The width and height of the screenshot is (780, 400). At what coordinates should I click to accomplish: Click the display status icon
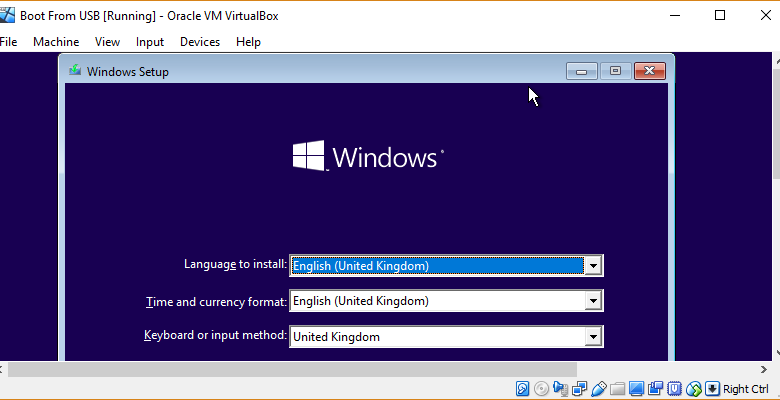coord(636,389)
